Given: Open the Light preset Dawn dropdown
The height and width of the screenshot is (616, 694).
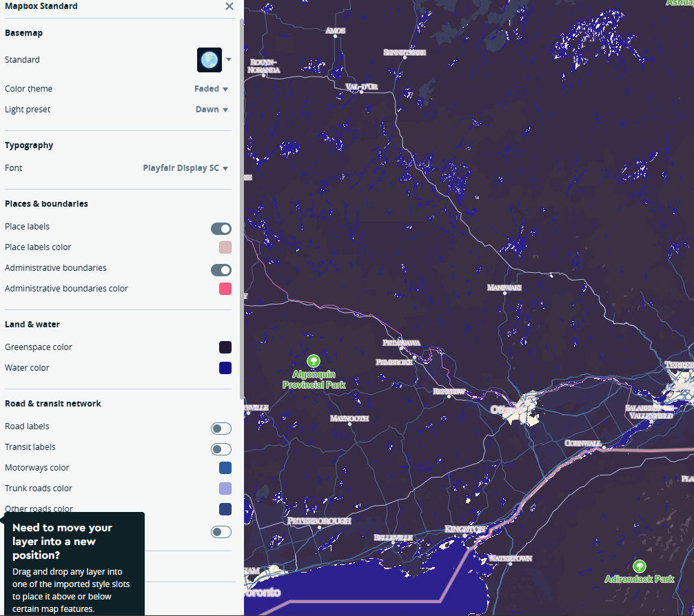Looking at the screenshot, I should coord(212,110).
